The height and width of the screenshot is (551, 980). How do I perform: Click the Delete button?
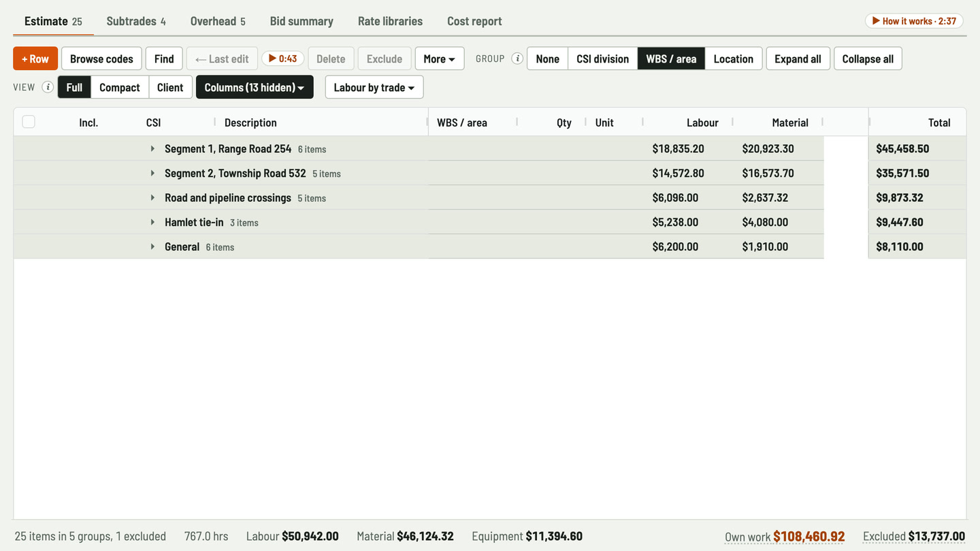click(x=331, y=59)
